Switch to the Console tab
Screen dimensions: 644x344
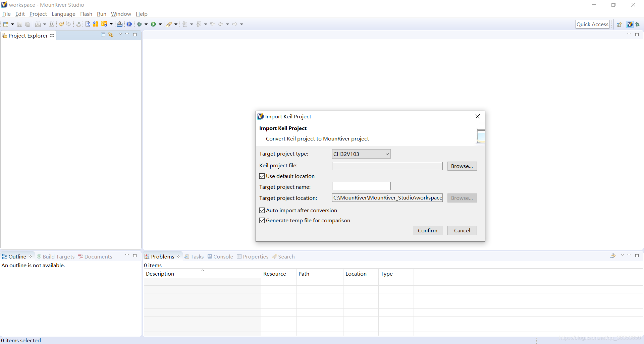(220, 256)
